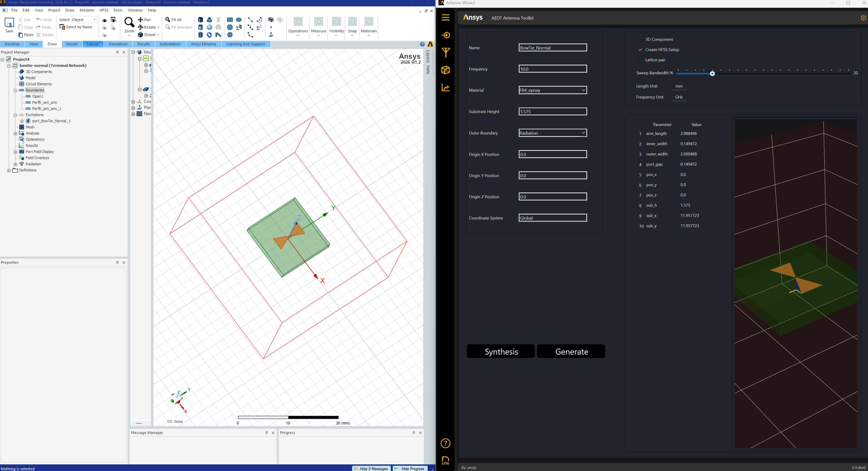Select the Draw line tool
This screenshot has width=868, height=471.
pos(250,20)
